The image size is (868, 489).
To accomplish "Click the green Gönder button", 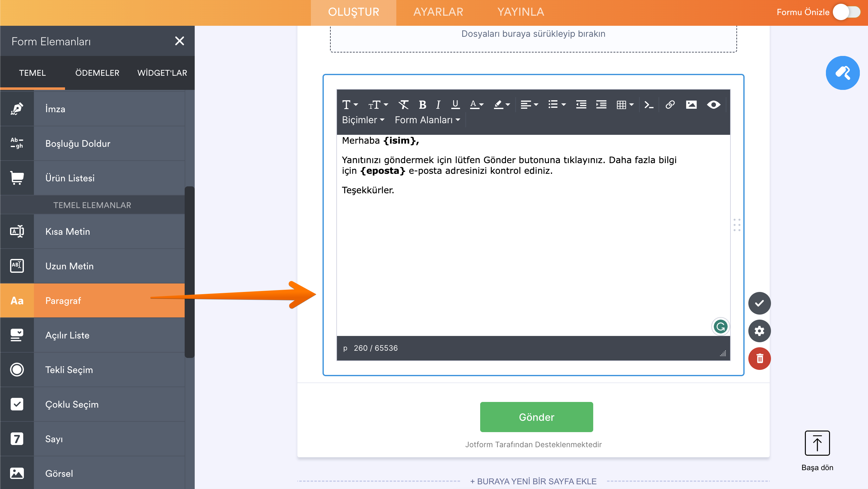I will (x=536, y=417).
